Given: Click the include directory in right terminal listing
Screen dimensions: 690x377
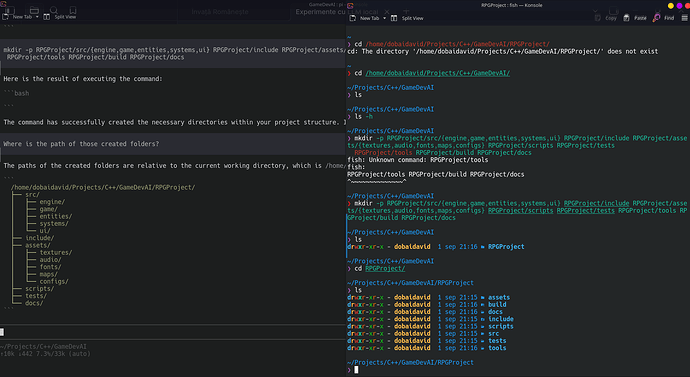Looking at the screenshot, I should click(501, 319).
